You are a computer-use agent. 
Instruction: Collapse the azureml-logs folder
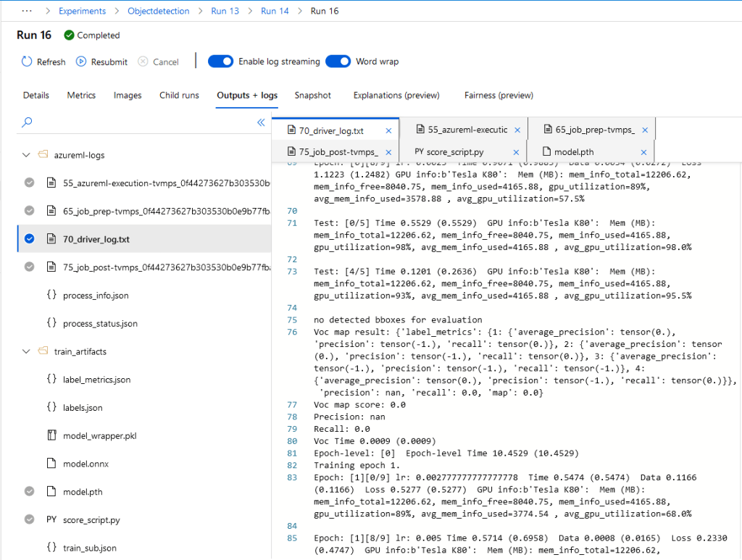(x=26, y=154)
